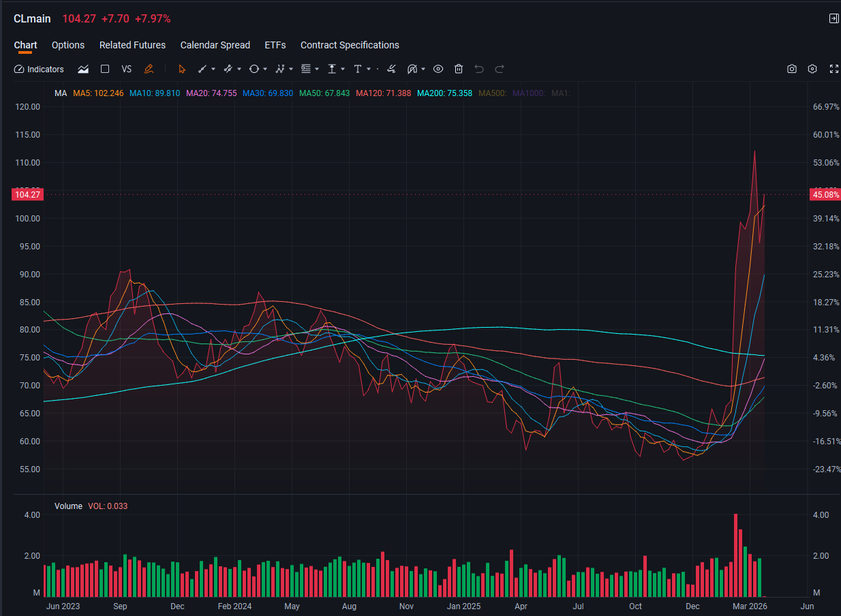
Task: Enter fullscreen chart mode
Action: coord(834,69)
